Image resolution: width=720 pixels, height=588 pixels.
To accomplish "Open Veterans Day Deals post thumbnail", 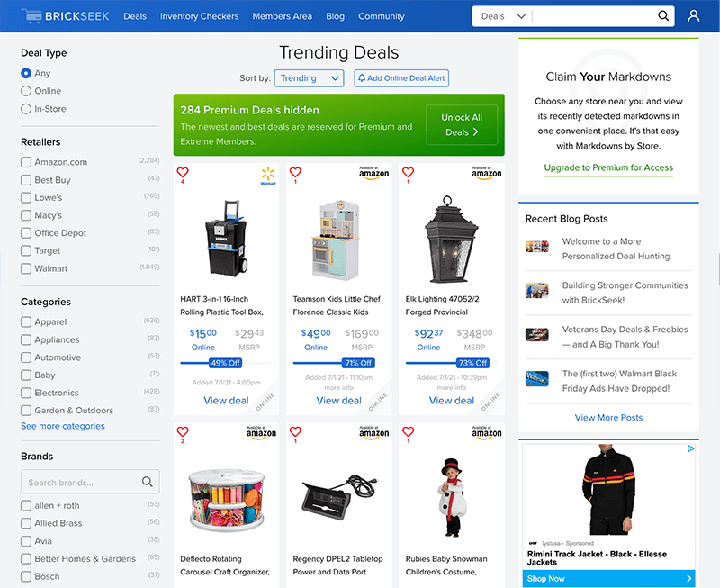I will [536, 334].
